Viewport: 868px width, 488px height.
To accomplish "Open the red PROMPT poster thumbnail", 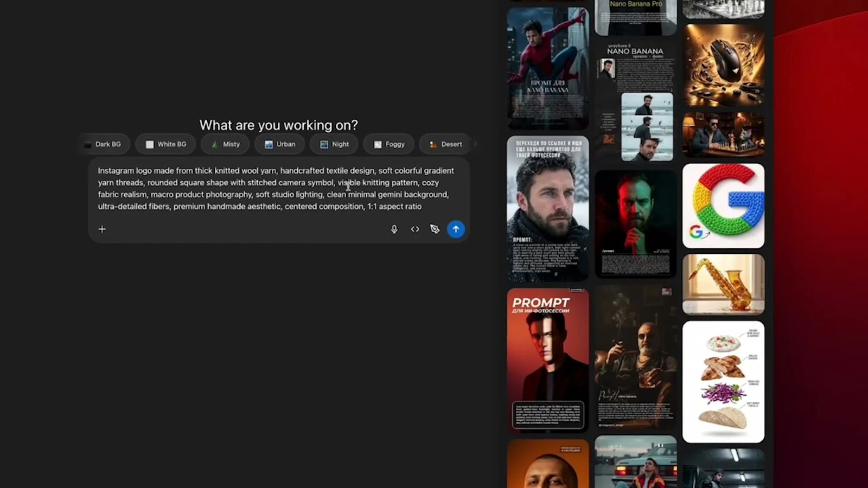I will tap(548, 361).
